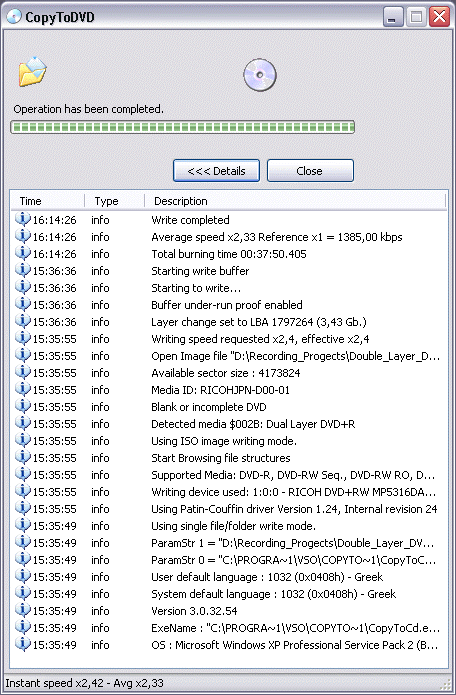This screenshot has height=695, width=456.
Task: Click the Instant speed status bar text
Action: (x=85, y=683)
